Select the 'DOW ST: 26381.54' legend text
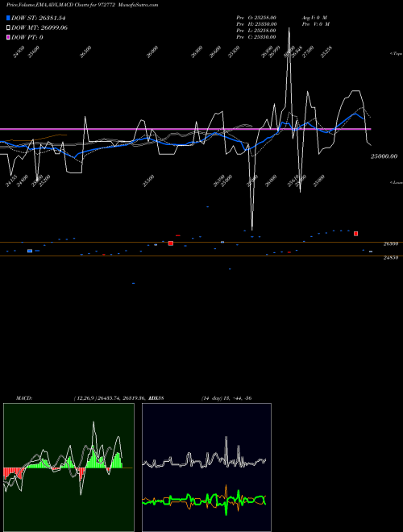Viewport: 403px width, 532px height. tap(39, 18)
